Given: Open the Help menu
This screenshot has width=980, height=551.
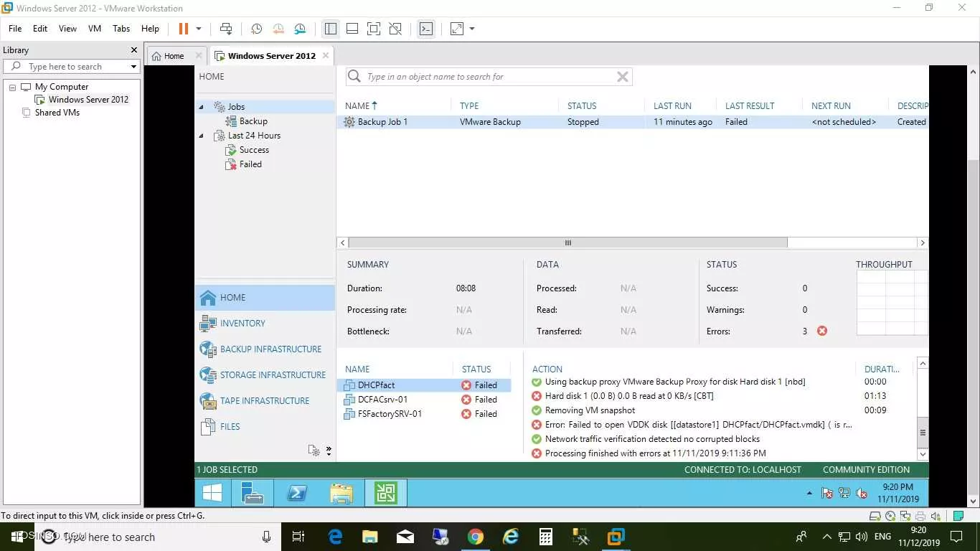Looking at the screenshot, I should click(150, 29).
